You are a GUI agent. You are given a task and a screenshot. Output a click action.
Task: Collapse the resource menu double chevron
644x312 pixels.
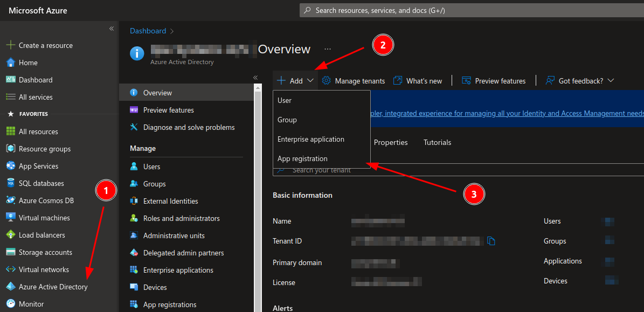click(x=255, y=78)
